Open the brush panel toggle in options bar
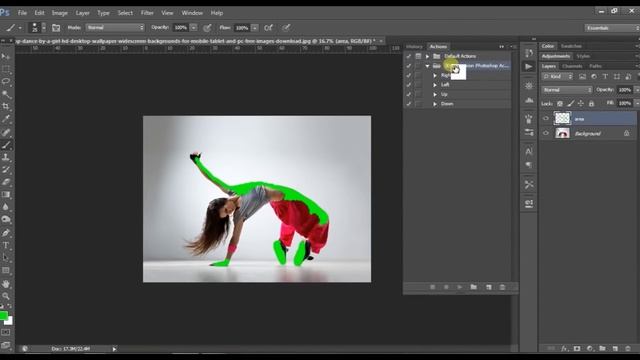This screenshot has width=640, height=360. point(56,28)
